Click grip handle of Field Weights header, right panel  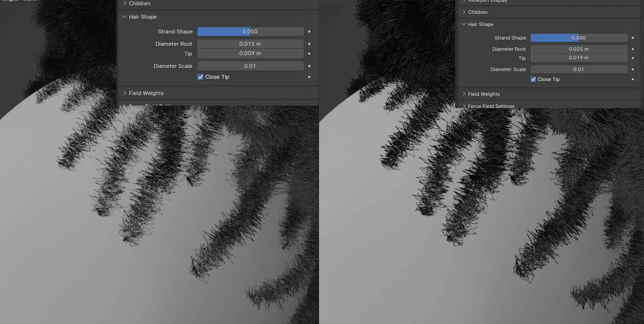click(x=636, y=94)
